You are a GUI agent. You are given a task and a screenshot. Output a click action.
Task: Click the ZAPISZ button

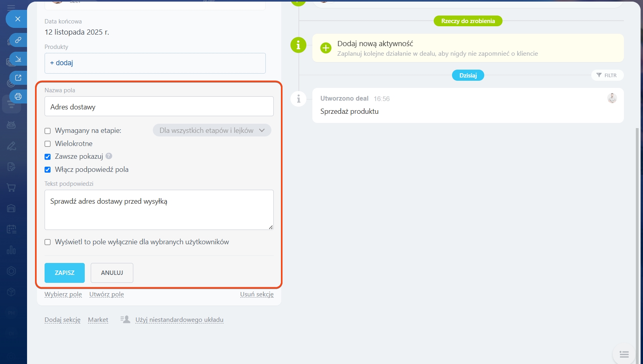coord(64,273)
